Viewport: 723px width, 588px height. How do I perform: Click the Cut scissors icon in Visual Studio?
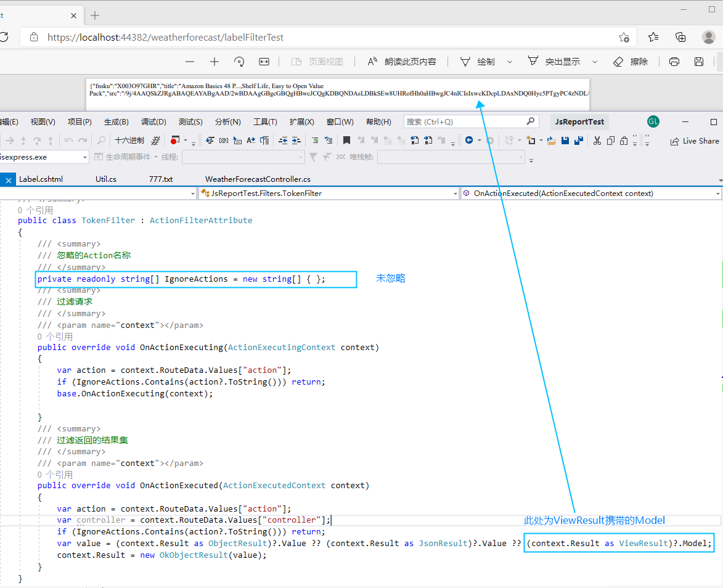[597, 141]
